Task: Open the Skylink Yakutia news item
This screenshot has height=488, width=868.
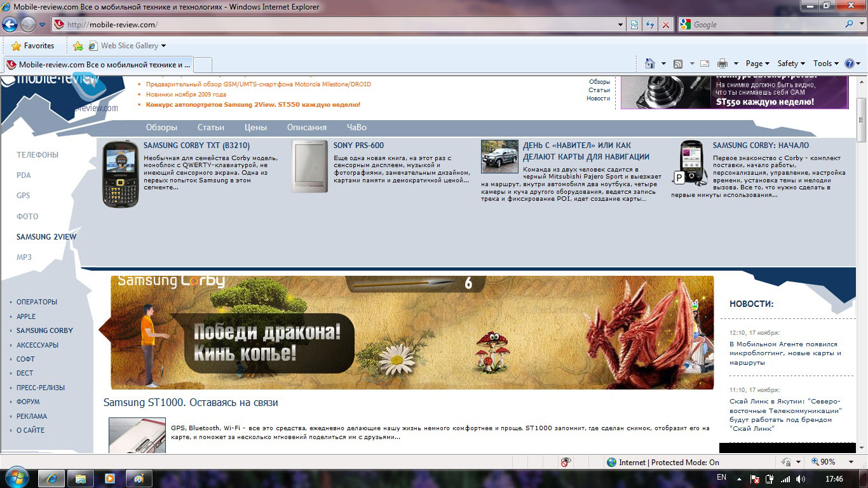Action: click(x=785, y=415)
